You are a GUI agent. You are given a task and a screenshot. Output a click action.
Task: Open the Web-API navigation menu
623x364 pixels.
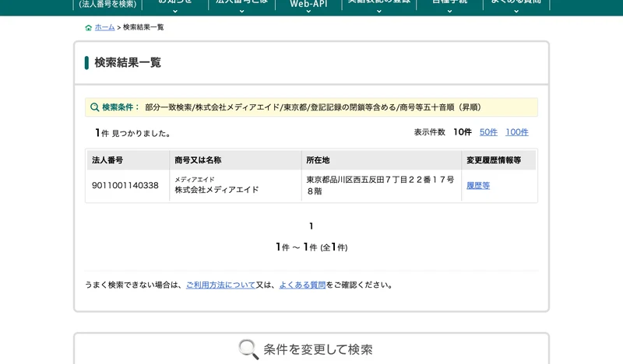308,5
